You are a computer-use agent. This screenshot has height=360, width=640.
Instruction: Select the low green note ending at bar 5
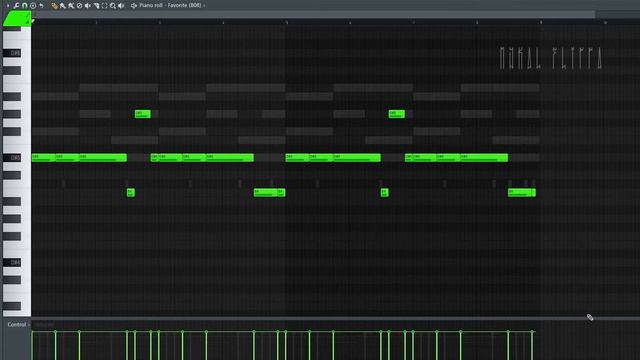(281, 193)
